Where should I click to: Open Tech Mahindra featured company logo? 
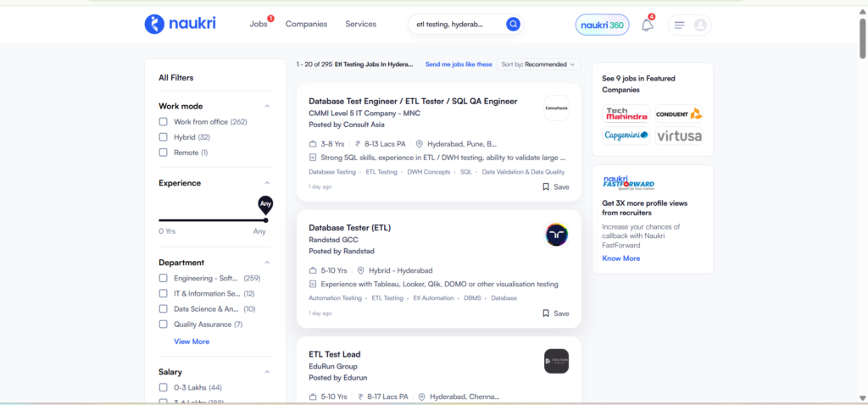tap(626, 114)
